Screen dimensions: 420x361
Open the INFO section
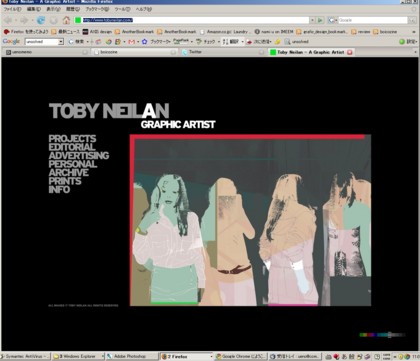59,190
